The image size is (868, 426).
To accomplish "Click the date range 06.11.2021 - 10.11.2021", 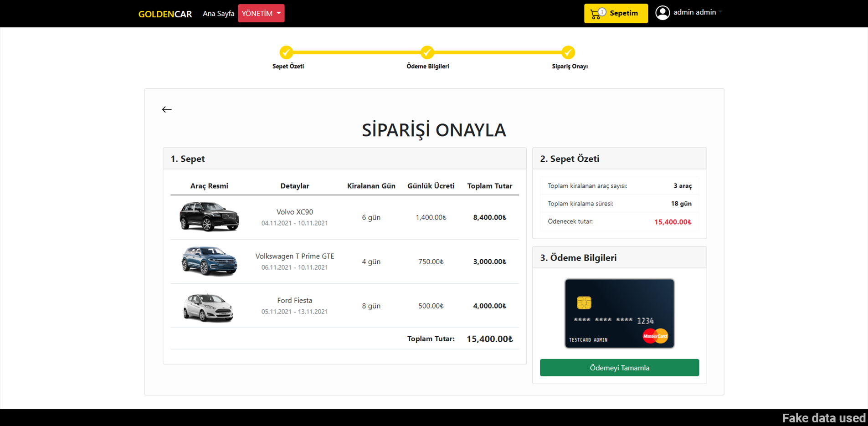I will pyautogui.click(x=295, y=267).
